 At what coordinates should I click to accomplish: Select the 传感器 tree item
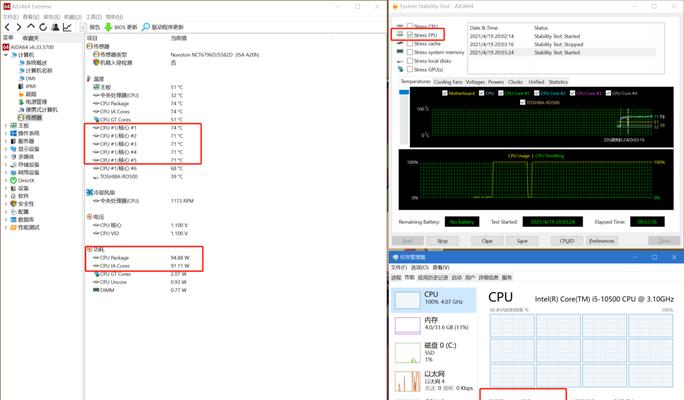pos(30,118)
